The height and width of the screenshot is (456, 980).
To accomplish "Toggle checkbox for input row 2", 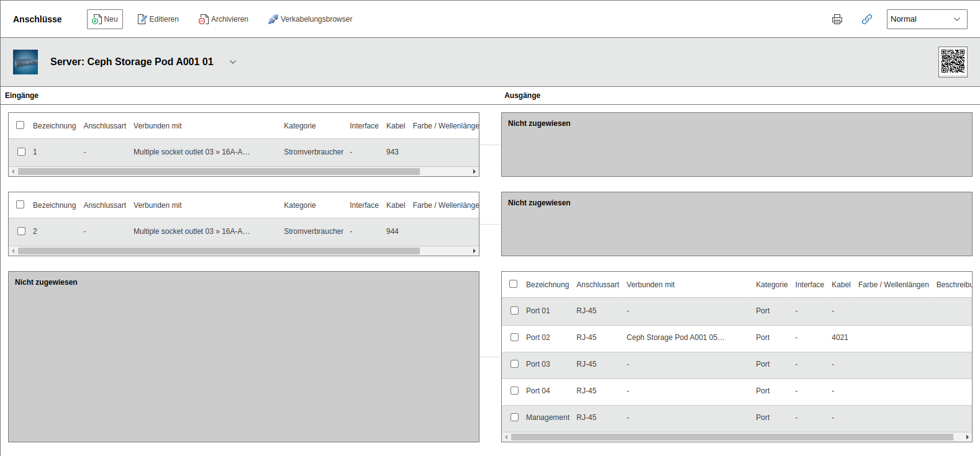I will [21, 231].
